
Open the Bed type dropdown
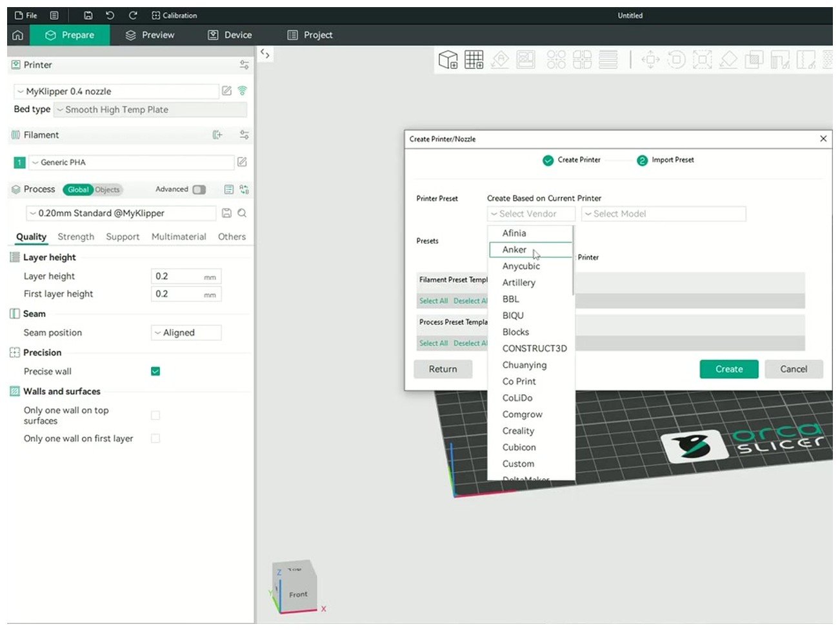[150, 110]
